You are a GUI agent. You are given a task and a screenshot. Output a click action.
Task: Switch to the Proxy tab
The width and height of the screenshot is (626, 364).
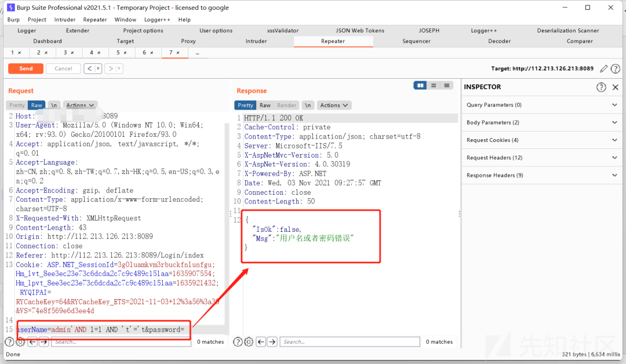pos(188,41)
